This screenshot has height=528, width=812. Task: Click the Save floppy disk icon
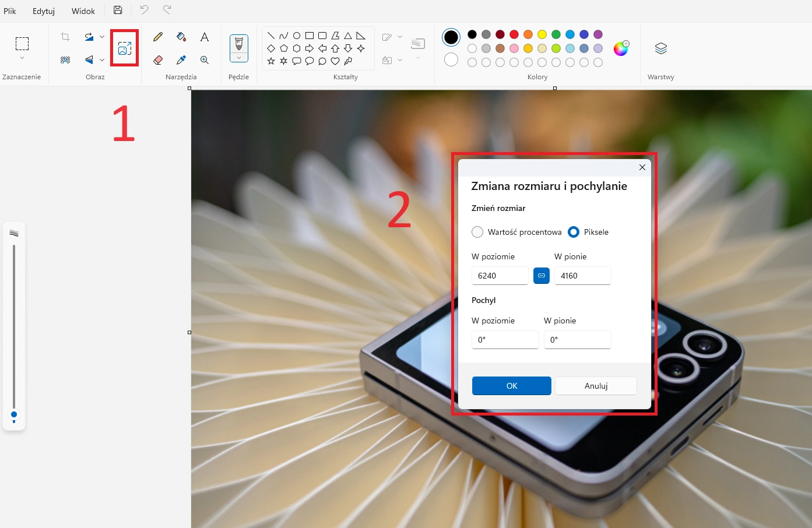coord(118,10)
